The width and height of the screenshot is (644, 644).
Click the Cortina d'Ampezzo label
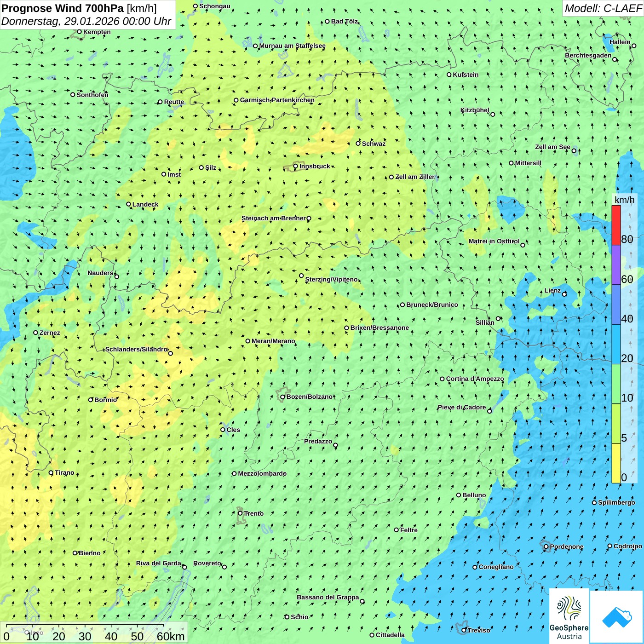click(475, 379)
